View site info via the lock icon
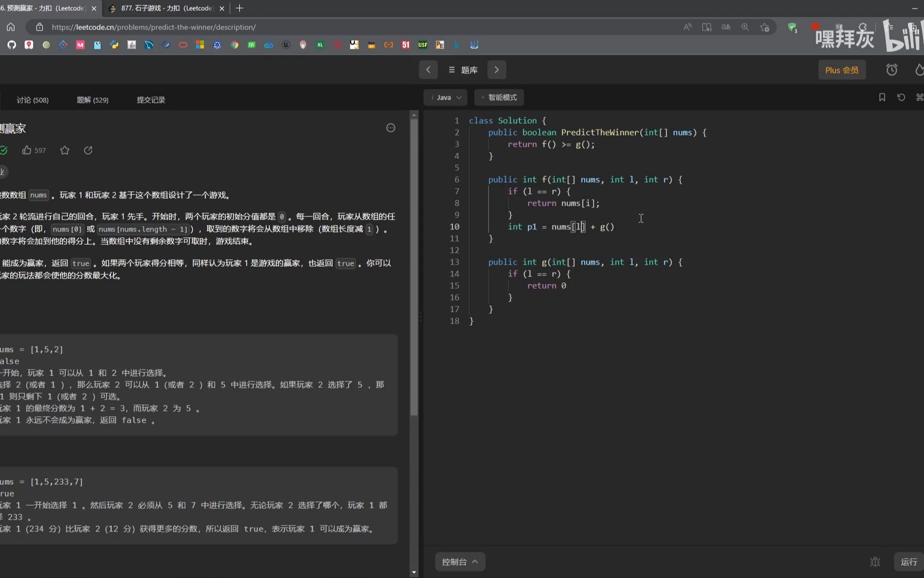The height and width of the screenshot is (578, 924). (39, 27)
